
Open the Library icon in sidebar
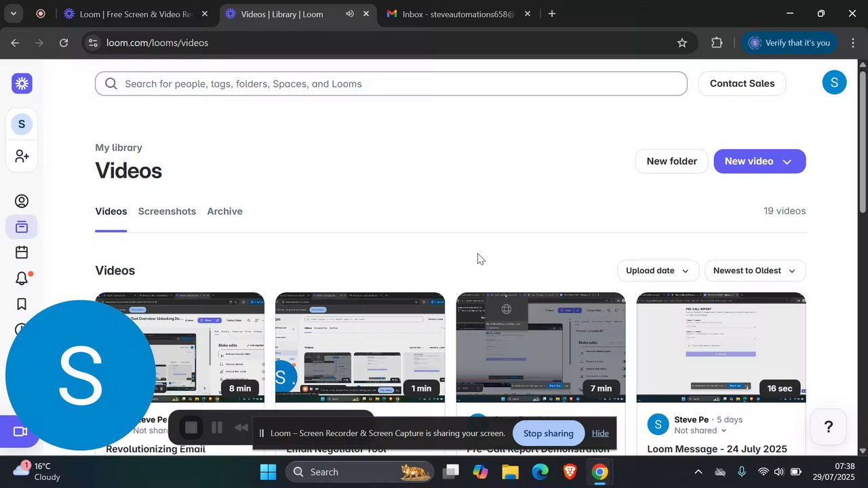22,227
